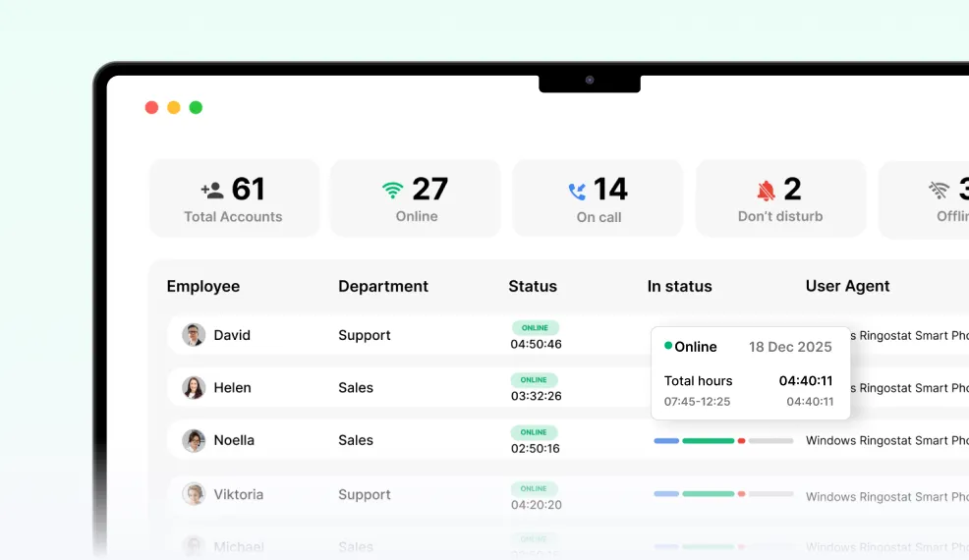Viewport: 969px width, 560px height.
Task: Click the blue segment in Viktoria's timeline
Action: pyautogui.click(x=666, y=494)
